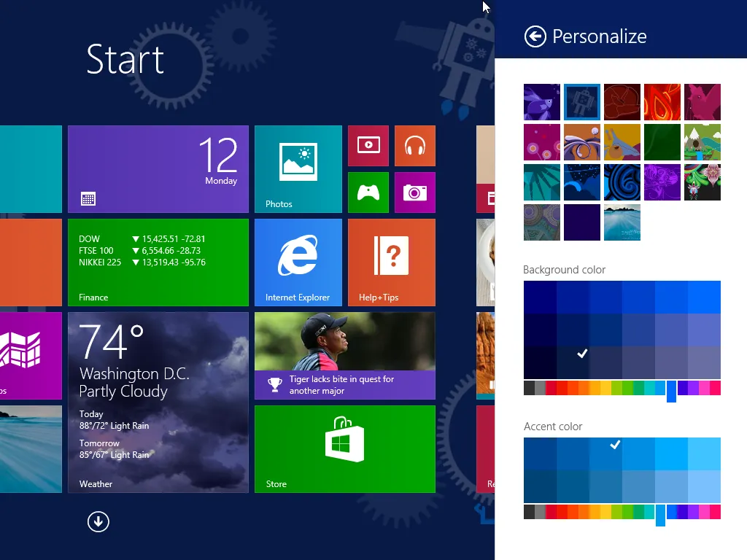
Task: Open the Help+Tips tile
Action: coord(390,262)
